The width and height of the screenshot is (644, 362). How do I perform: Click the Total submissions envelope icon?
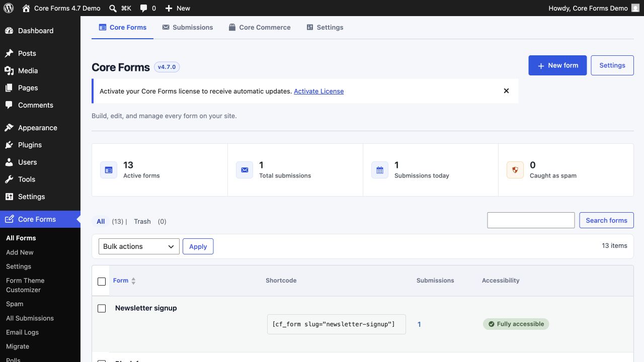245,170
